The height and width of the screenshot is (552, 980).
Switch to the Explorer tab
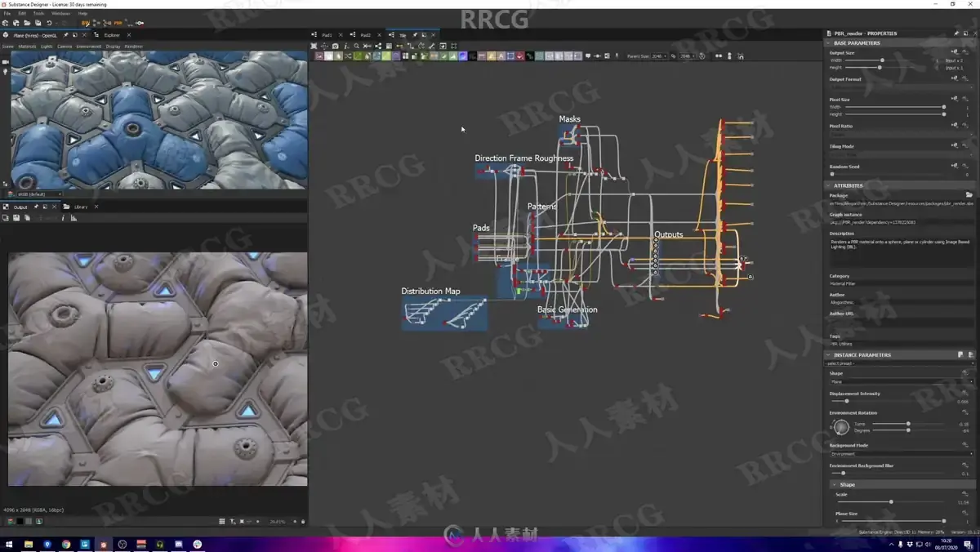point(112,35)
